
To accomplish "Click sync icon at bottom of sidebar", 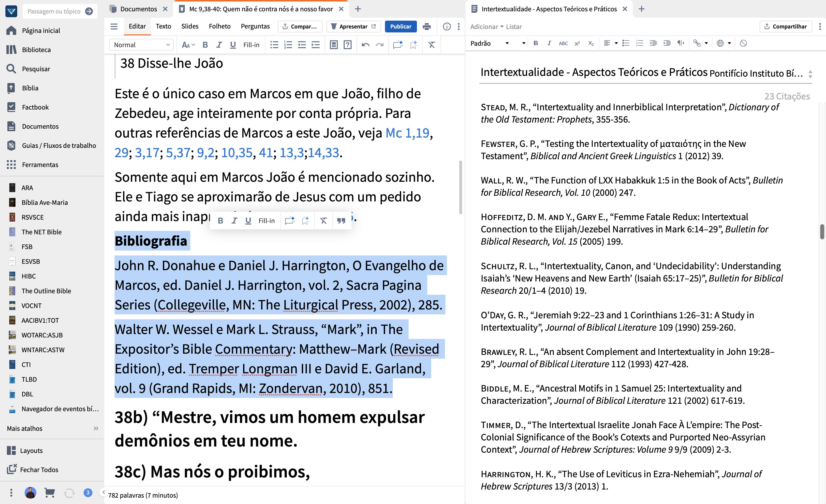I will [x=69, y=493].
